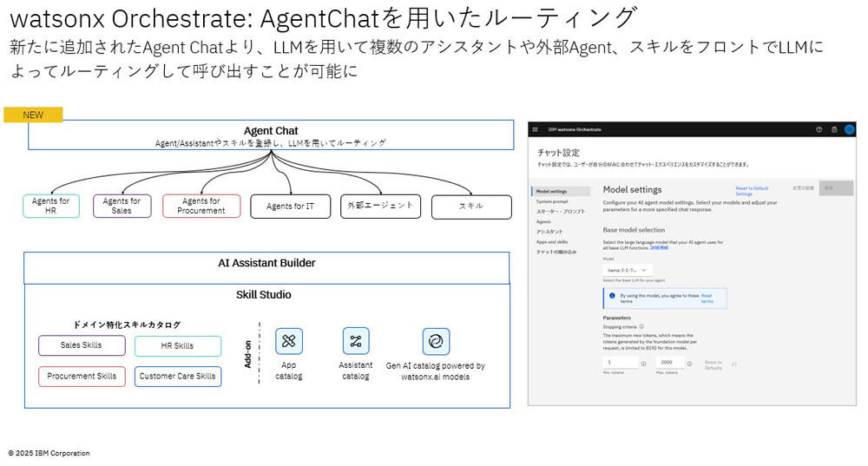Click the Procurement Skills box
The width and height of the screenshot is (868, 466).
coord(82,377)
